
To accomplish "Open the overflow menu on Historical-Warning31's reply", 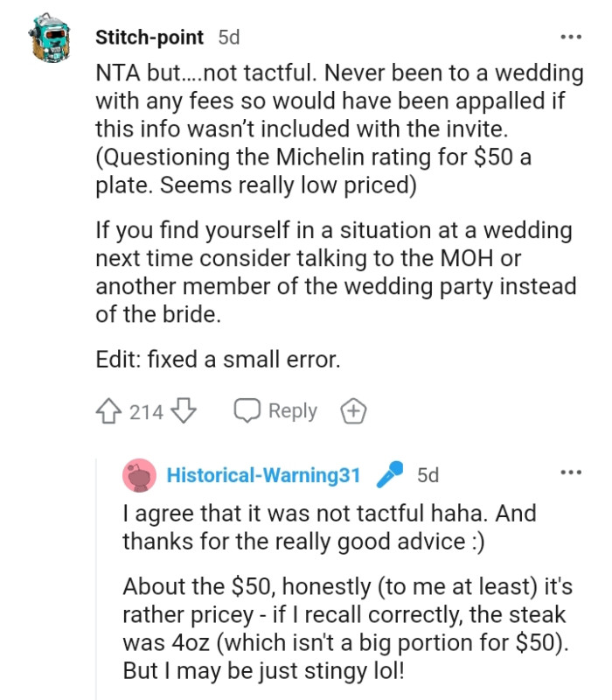I will tap(573, 472).
